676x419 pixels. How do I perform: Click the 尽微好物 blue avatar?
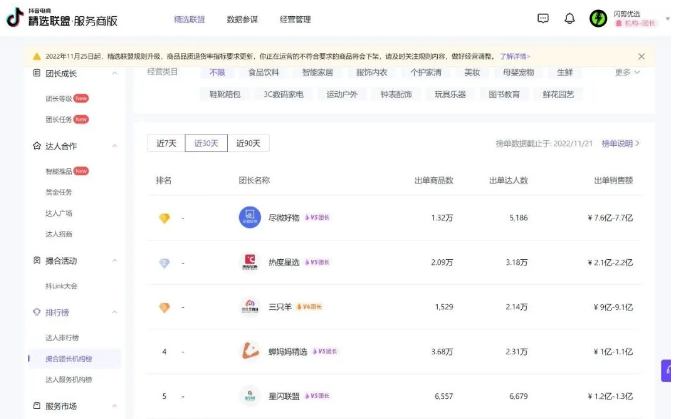(x=250, y=217)
